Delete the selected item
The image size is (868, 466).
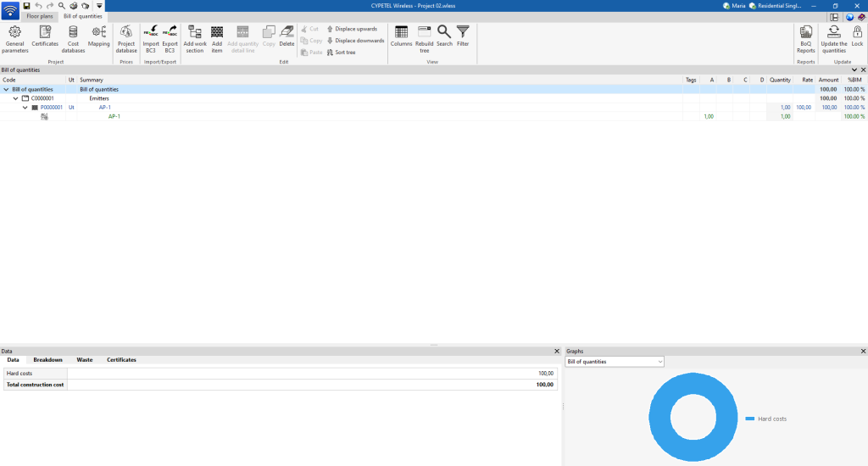coord(287,36)
